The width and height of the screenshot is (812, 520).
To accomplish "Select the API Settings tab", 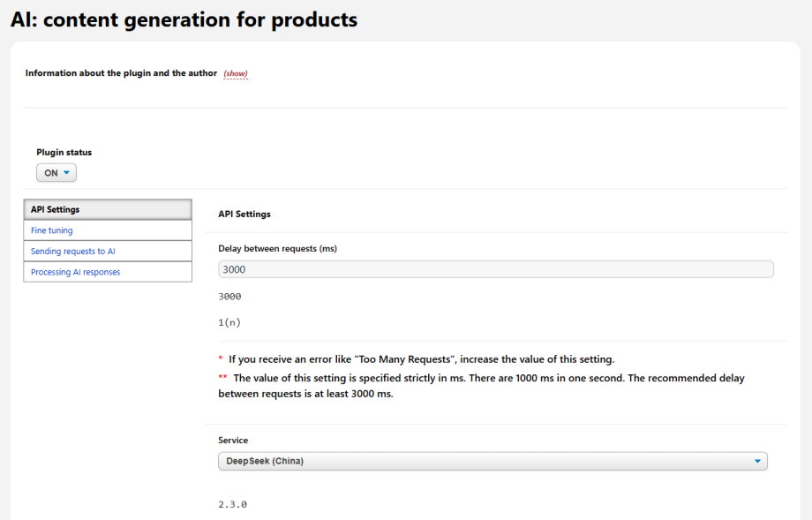I will (x=108, y=209).
